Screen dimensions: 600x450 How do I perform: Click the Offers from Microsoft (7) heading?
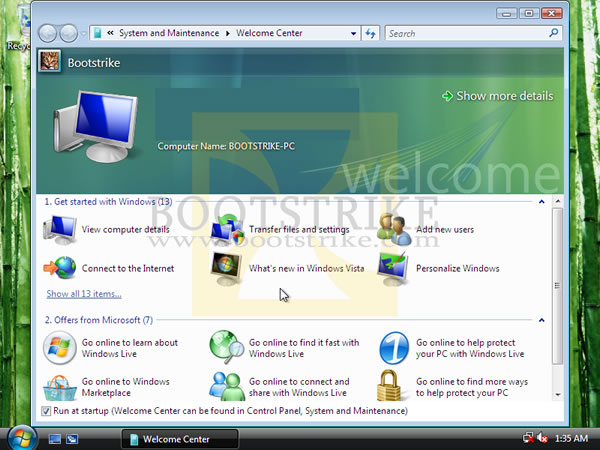coord(99,320)
